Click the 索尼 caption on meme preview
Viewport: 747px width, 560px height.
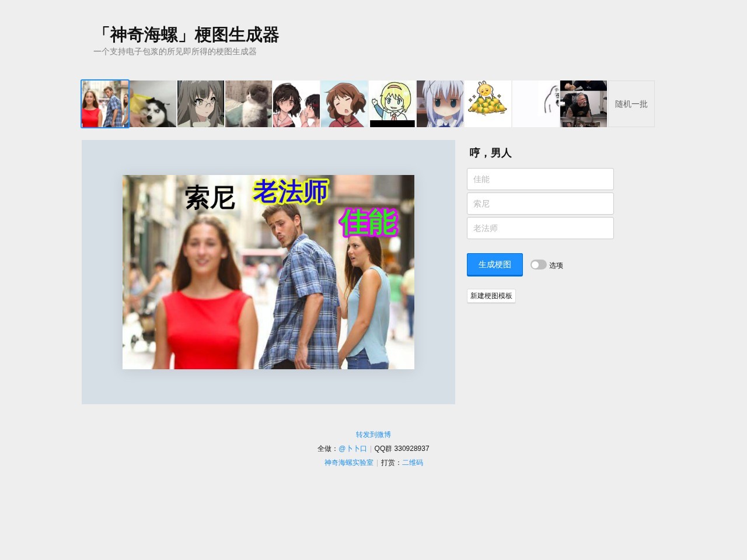click(210, 198)
